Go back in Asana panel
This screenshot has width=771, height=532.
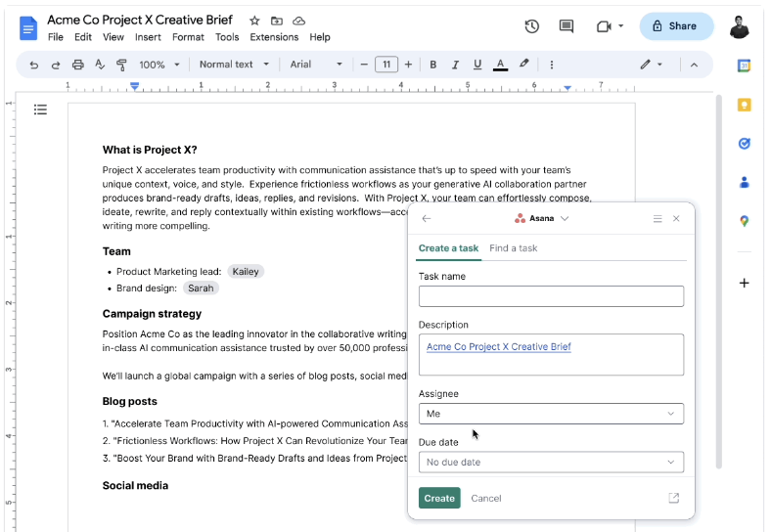click(427, 218)
